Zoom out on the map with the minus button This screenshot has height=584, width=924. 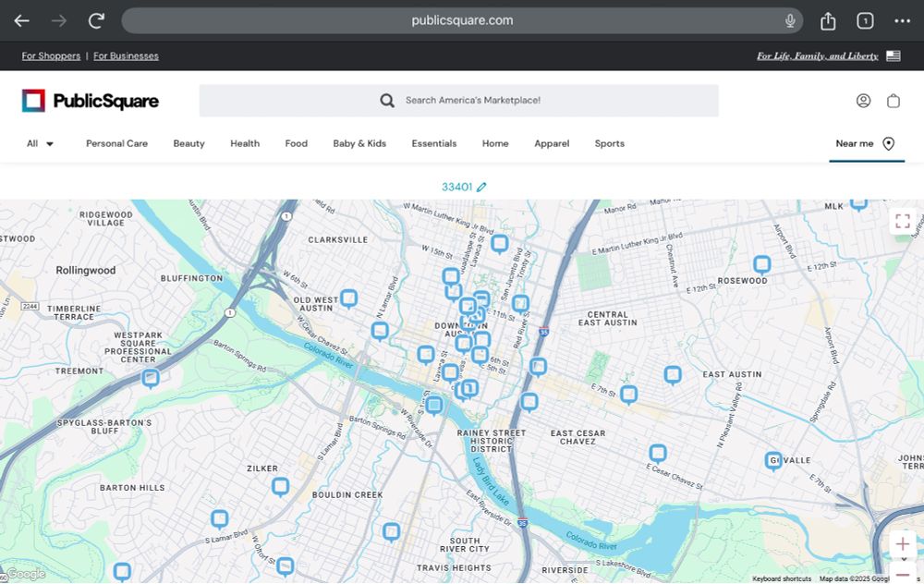point(902,574)
